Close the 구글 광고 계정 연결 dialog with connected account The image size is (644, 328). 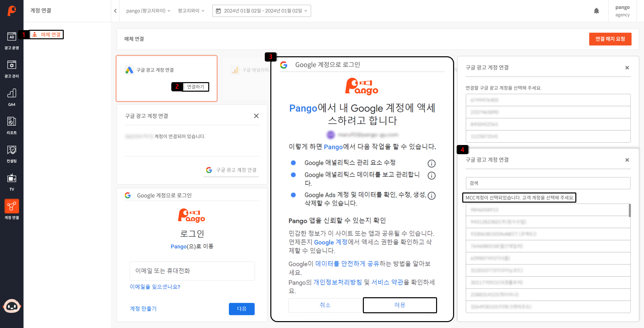(256, 116)
